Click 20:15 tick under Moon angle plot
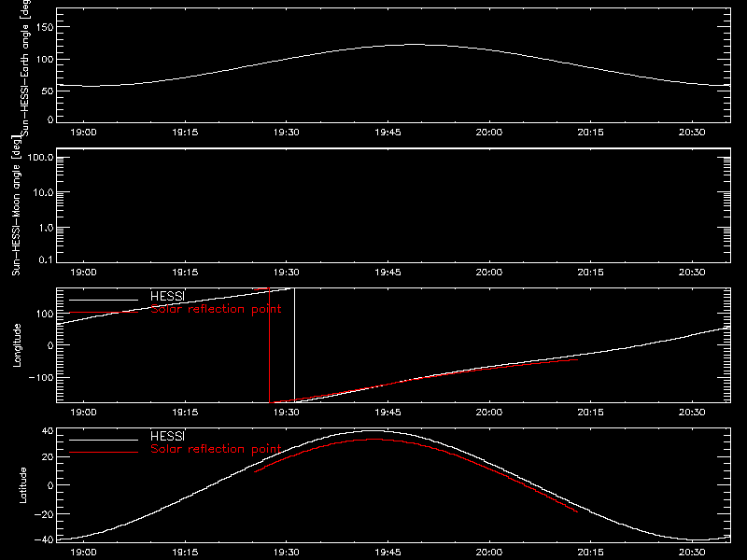Viewport: 747px width, 560px height. [590, 273]
